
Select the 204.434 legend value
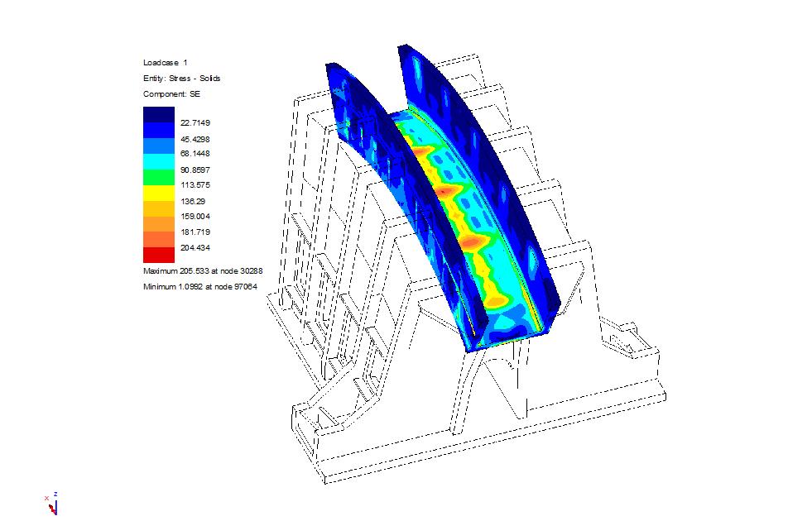[x=195, y=247]
